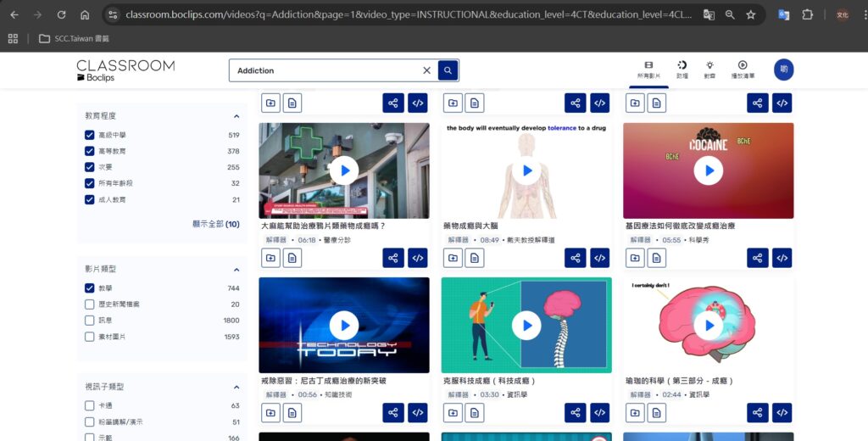Share the 大麻能幫助治療鴉片類藥物成癮嗎 video
868x441 pixels.
click(x=392, y=258)
